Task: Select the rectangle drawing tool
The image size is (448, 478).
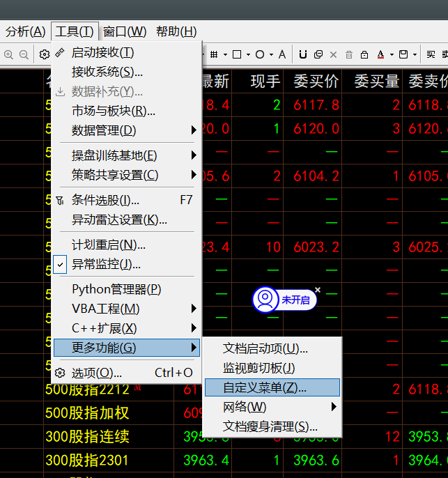Action: [x=237, y=54]
